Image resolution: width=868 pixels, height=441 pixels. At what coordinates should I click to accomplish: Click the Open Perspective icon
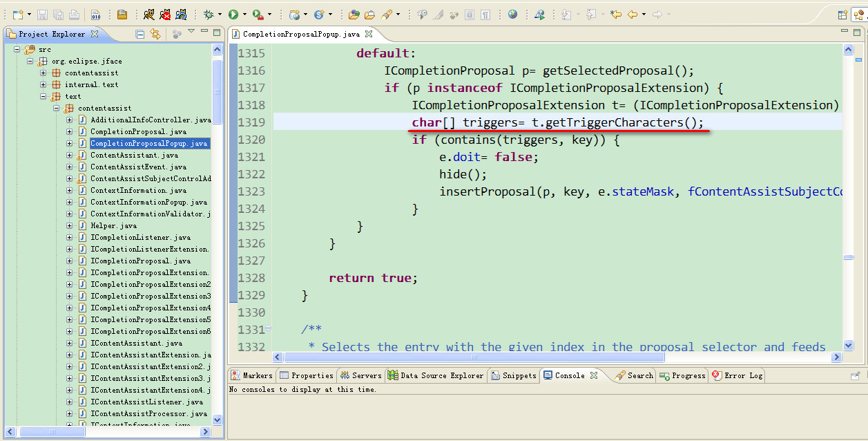point(843,15)
